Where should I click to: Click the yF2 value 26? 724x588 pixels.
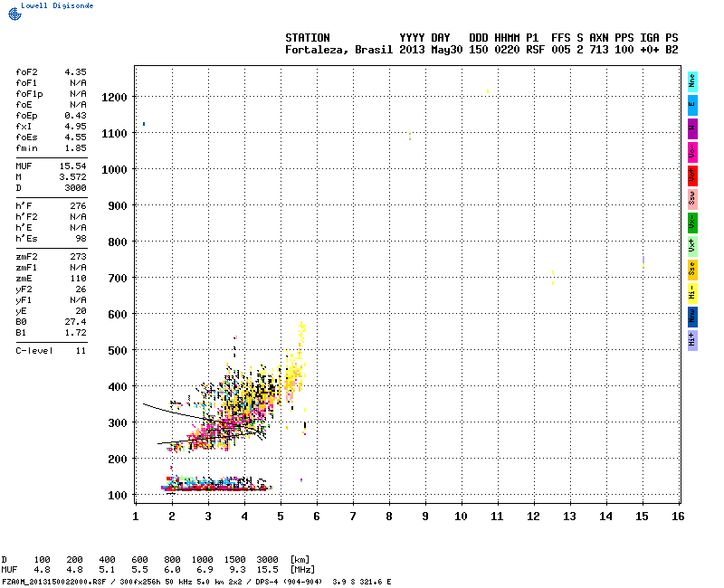[81, 289]
